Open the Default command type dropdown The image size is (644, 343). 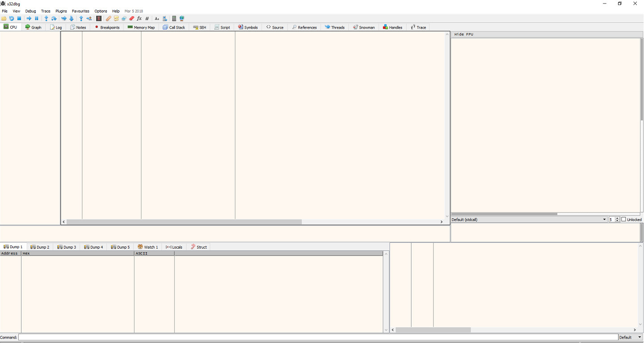pos(631,337)
